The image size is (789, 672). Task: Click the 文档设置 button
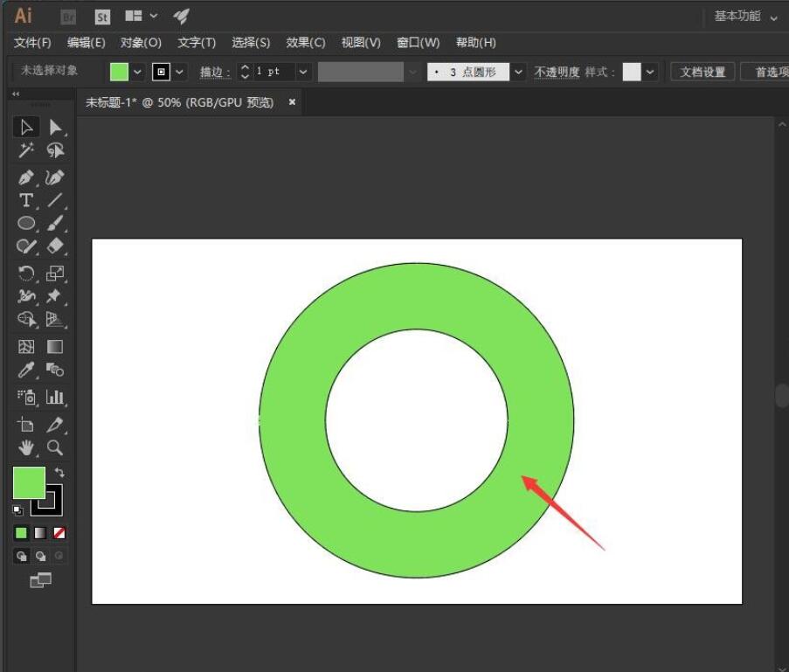tap(702, 72)
